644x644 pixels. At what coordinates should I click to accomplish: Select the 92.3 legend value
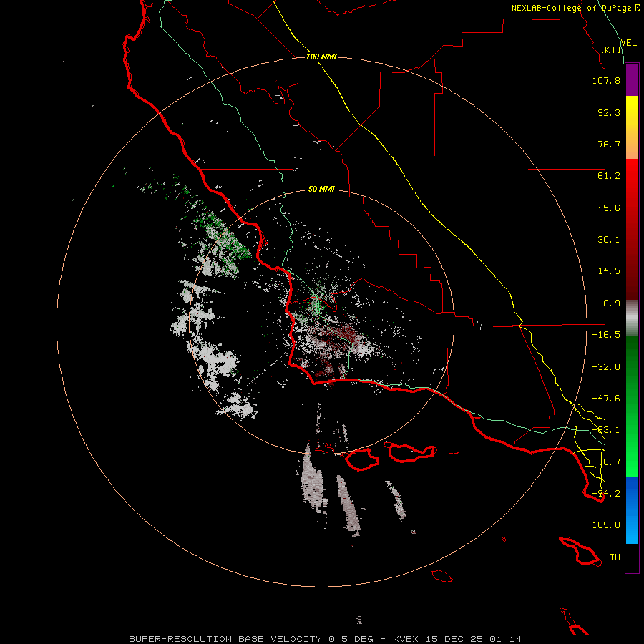609,112
